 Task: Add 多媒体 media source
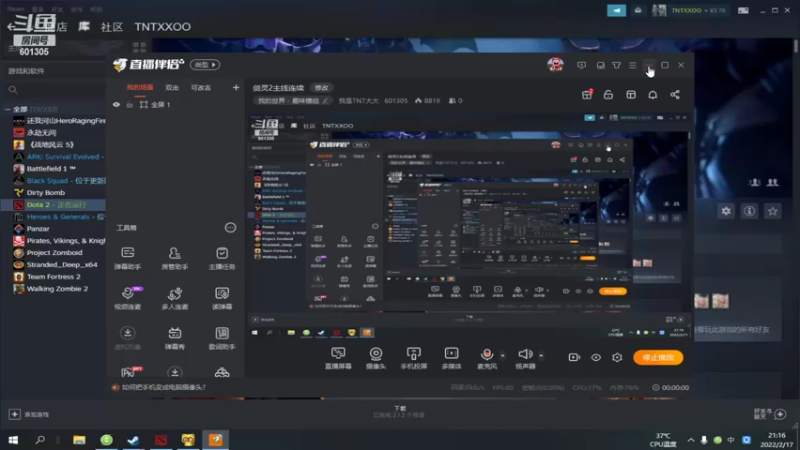(451, 358)
